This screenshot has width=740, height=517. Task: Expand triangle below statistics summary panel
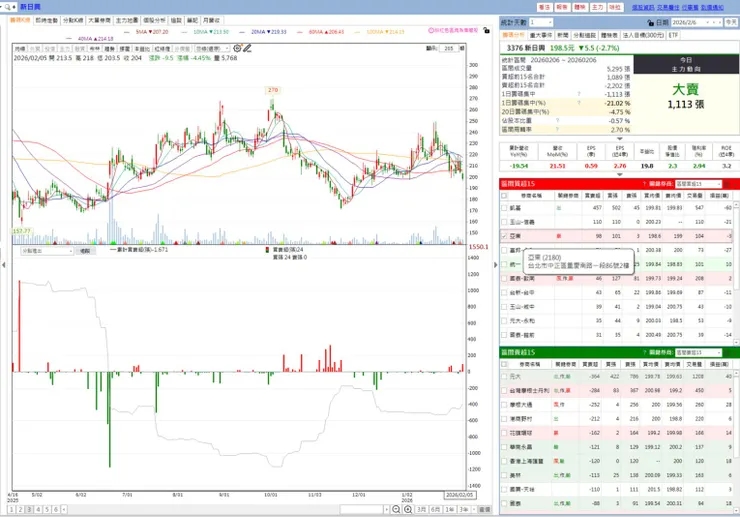pyautogui.click(x=620, y=138)
